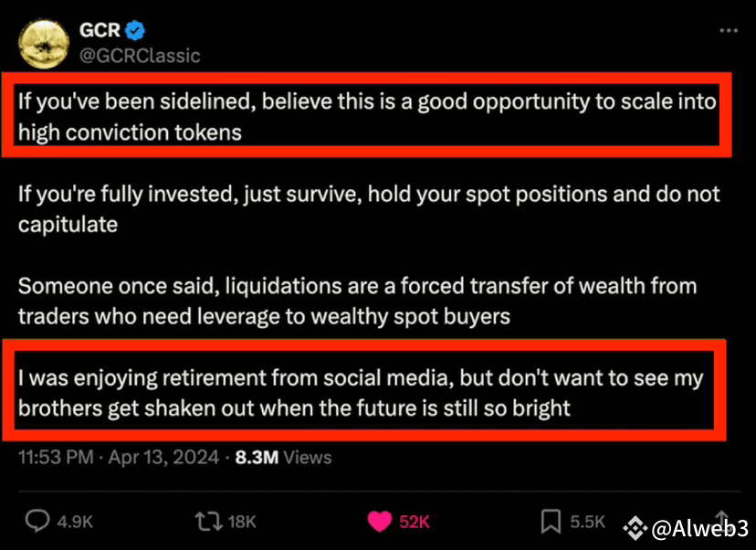Click the 4.9K replies count
756x550 pixels.
[75, 522]
